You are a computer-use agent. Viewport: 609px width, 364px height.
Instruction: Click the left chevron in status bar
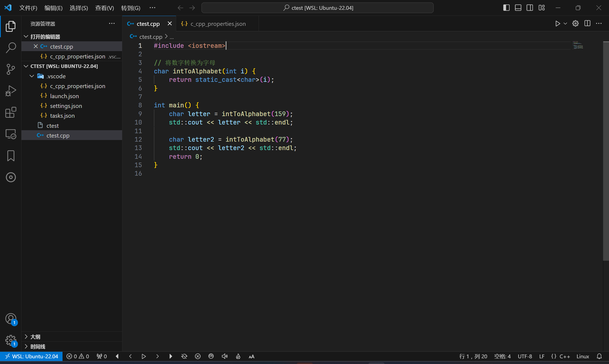pyautogui.click(x=130, y=356)
